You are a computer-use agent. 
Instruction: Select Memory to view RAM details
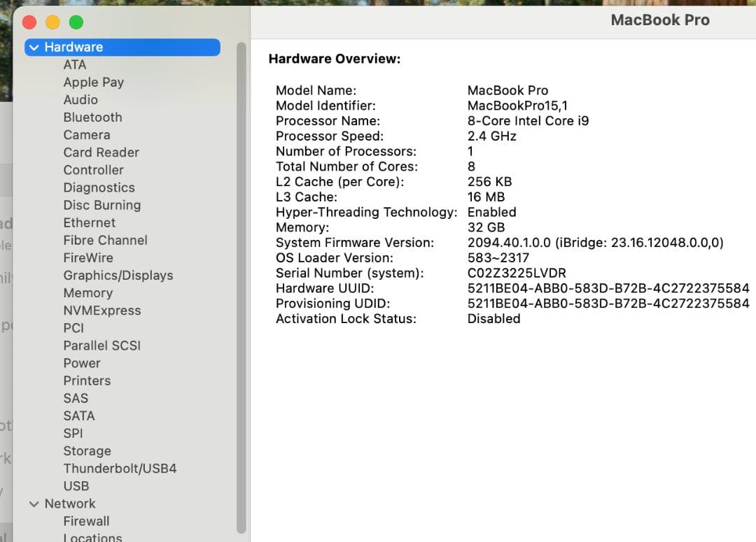click(88, 293)
